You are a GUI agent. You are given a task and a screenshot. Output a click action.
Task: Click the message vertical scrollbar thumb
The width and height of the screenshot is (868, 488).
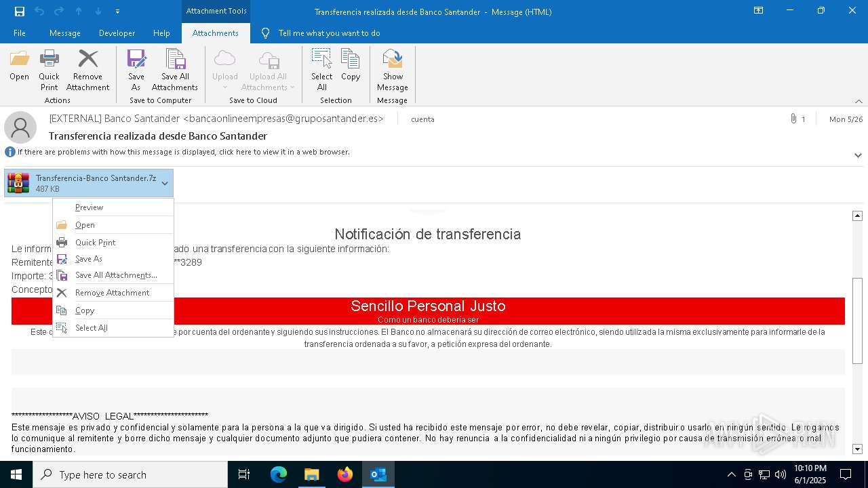tap(857, 321)
